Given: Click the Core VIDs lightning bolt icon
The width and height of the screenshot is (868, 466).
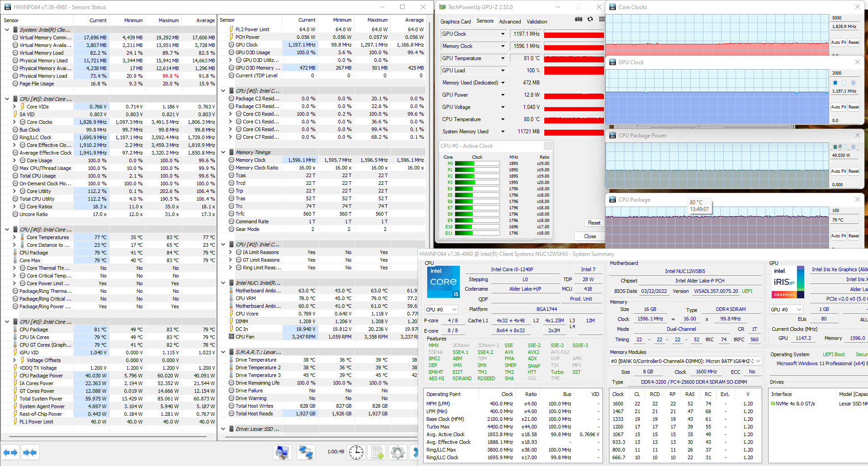Looking at the screenshot, I should [x=23, y=107].
